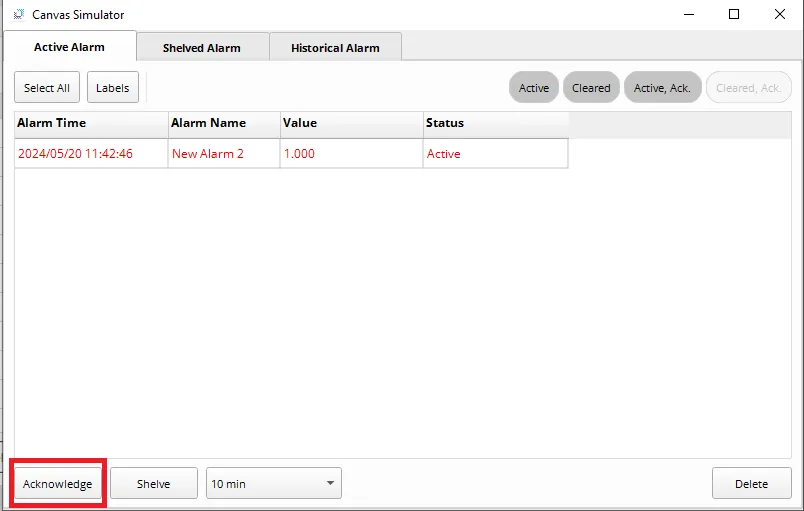Close the Canvas Simulator window
The image size is (804, 511).
[780, 15]
